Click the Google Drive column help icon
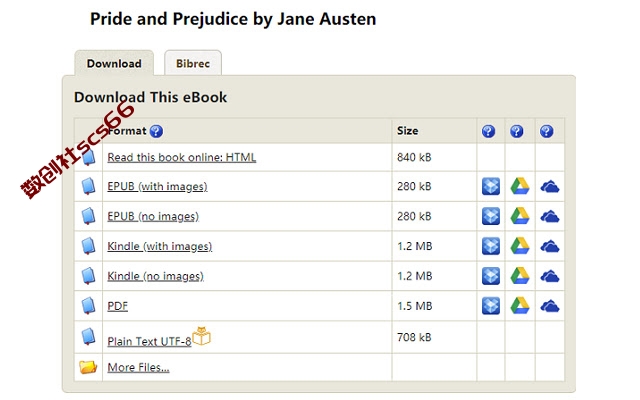640x400 pixels. coord(517,131)
